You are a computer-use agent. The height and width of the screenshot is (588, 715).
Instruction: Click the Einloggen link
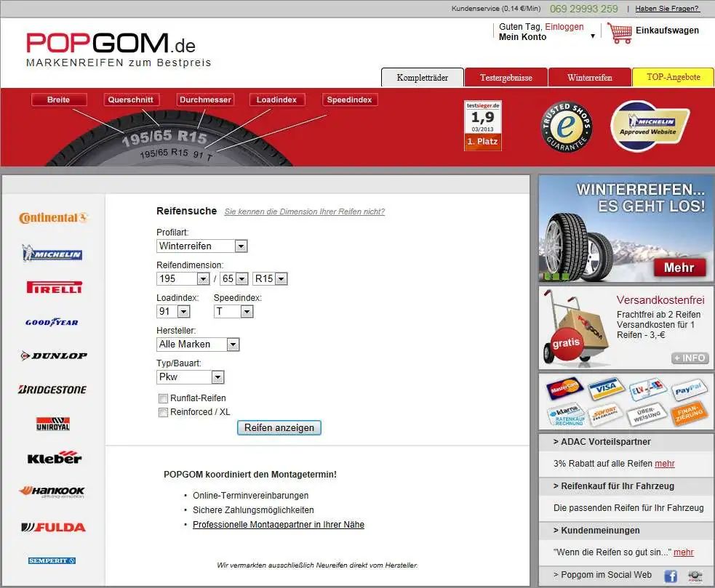tap(564, 27)
